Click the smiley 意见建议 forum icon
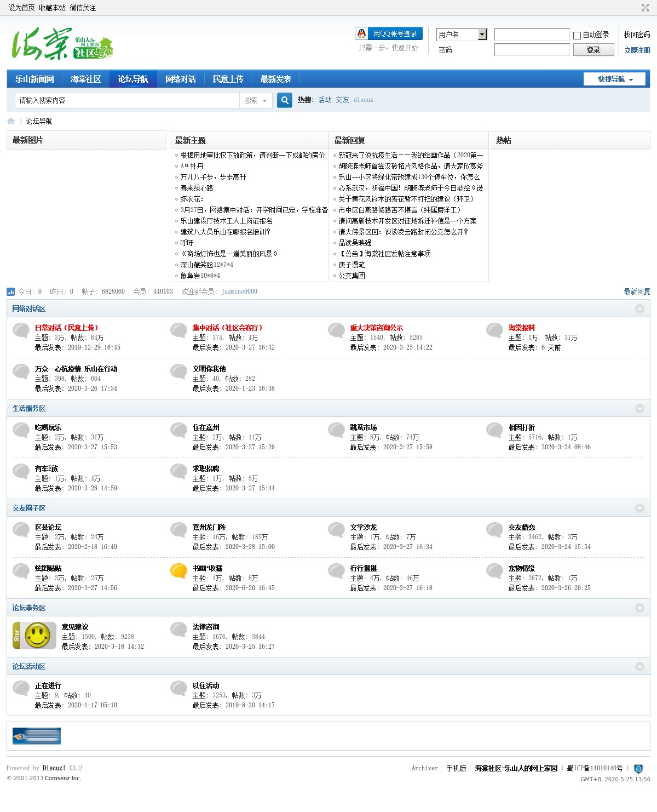The width and height of the screenshot is (657, 812). tap(34, 636)
